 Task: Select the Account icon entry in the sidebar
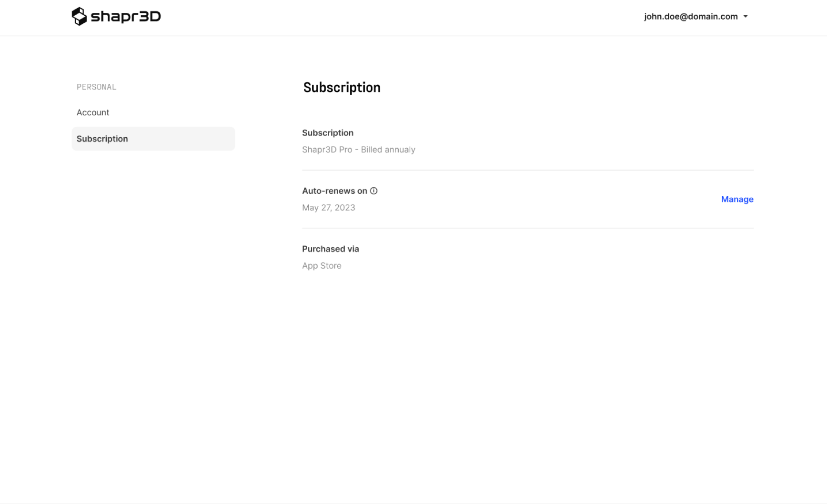[93, 112]
